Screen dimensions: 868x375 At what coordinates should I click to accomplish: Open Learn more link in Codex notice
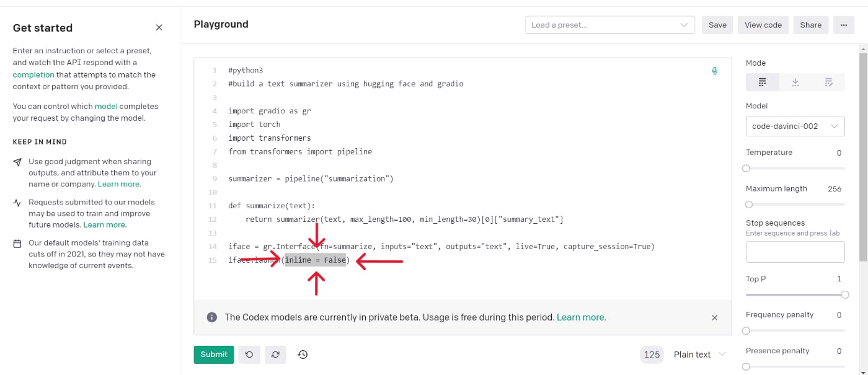(581, 317)
